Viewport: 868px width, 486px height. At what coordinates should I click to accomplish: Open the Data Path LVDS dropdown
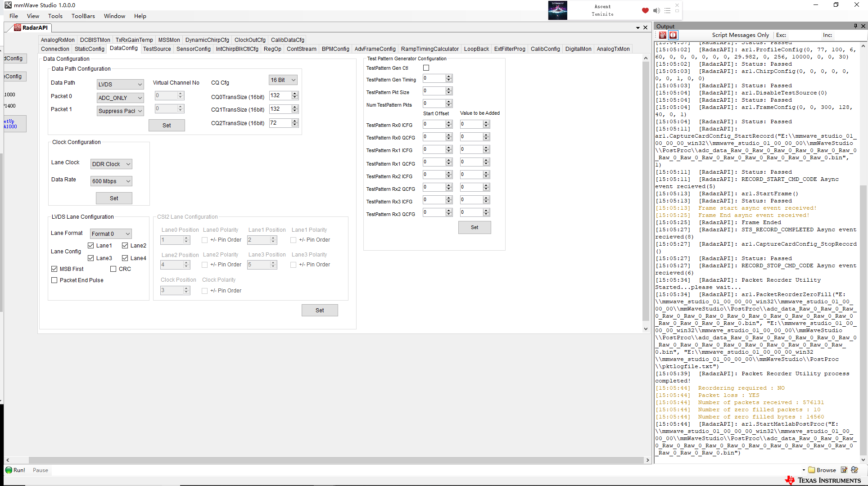[120, 84]
